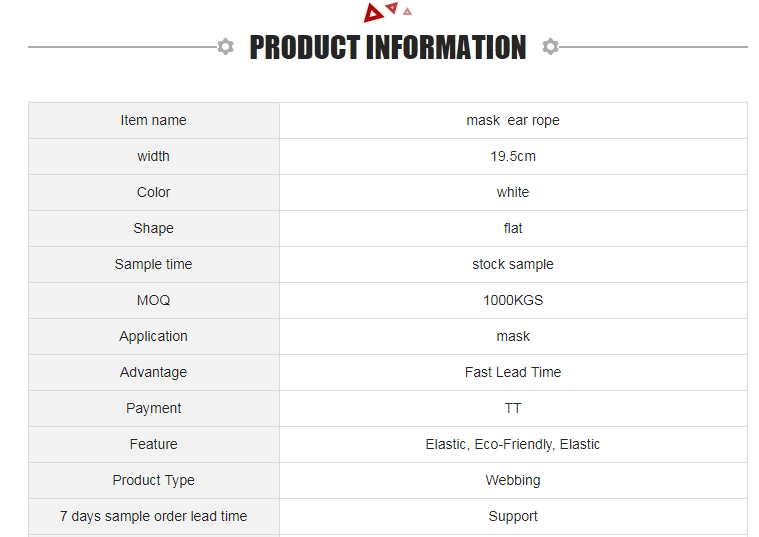Select the Elastic, Eco-Friendly feature value

513,445
